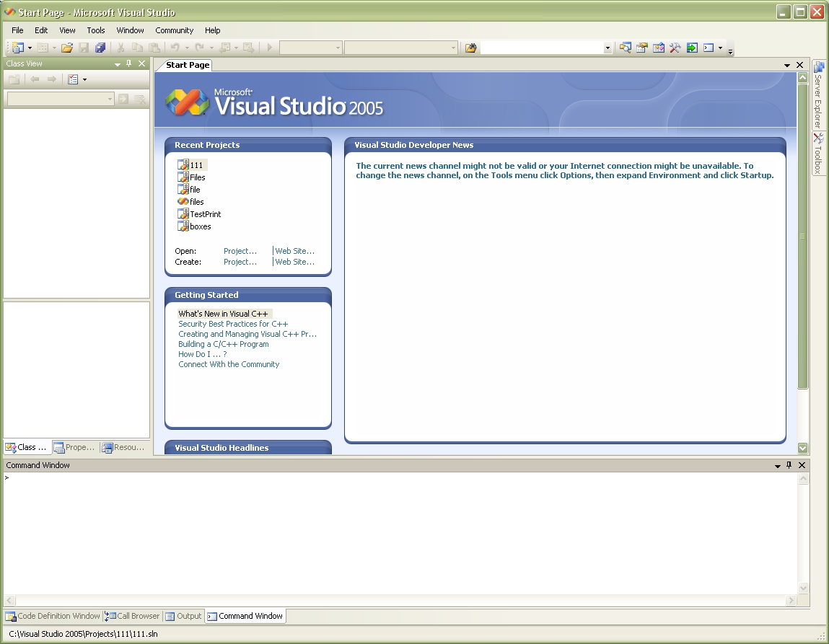Click Open Project link in Recent Projects
829x644 pixels.
pyautogui.click(x=240, y=251)
